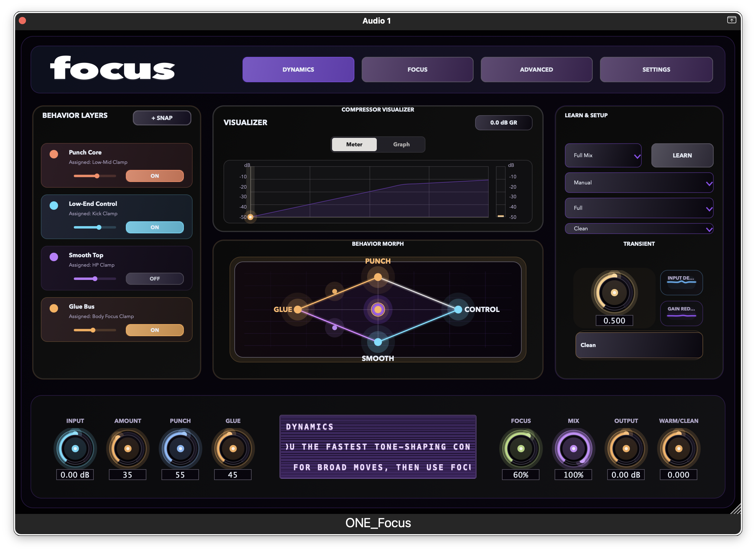Select the Punch node on the Behavior Morph pad

point(378,277)
